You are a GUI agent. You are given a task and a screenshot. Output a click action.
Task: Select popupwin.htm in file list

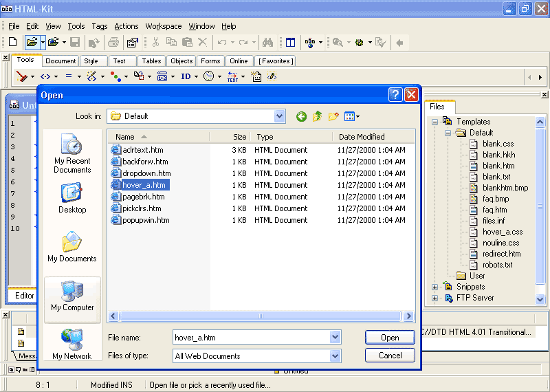[140, 220]
